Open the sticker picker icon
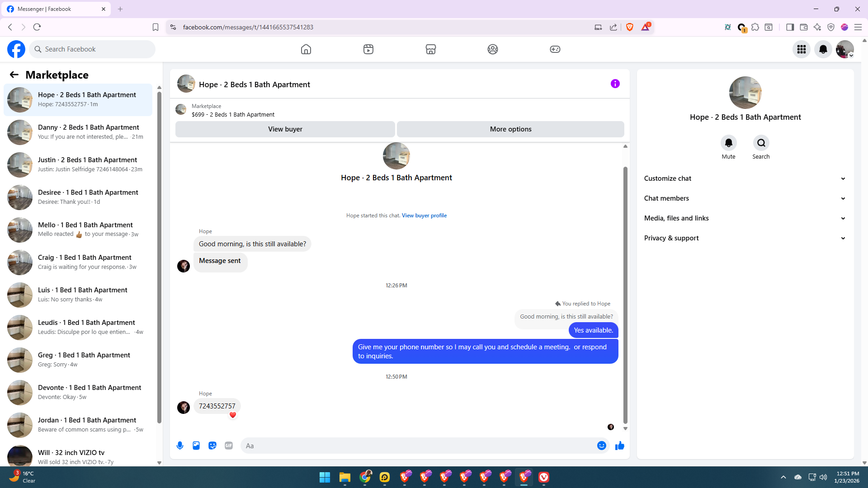Viewport: 868px width, 488px height. (212, 446)
